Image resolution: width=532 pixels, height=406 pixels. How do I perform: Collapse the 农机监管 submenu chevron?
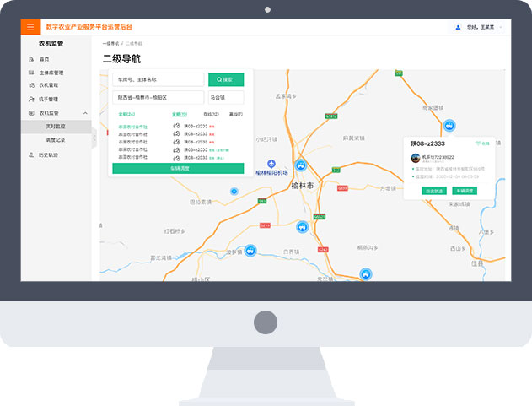pos(85,113)
